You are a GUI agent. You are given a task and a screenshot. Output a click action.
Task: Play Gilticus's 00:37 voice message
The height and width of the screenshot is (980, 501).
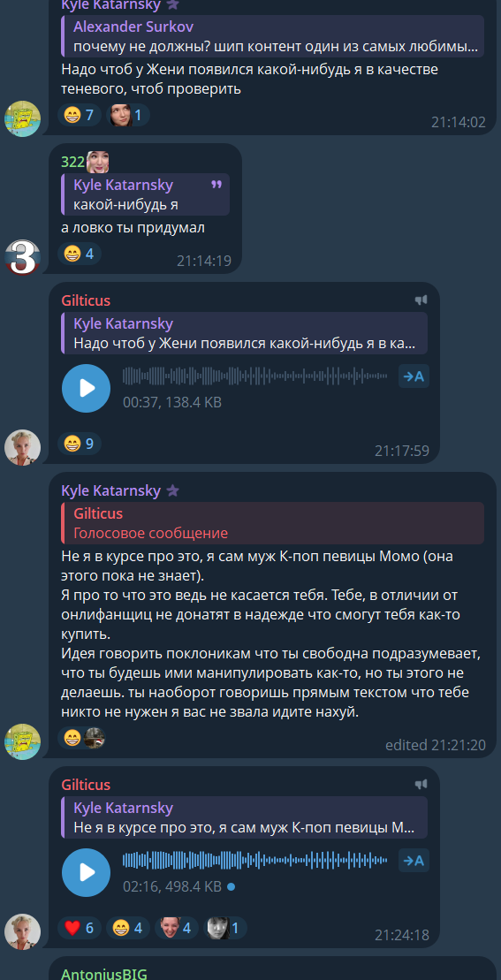click(87, 388)
